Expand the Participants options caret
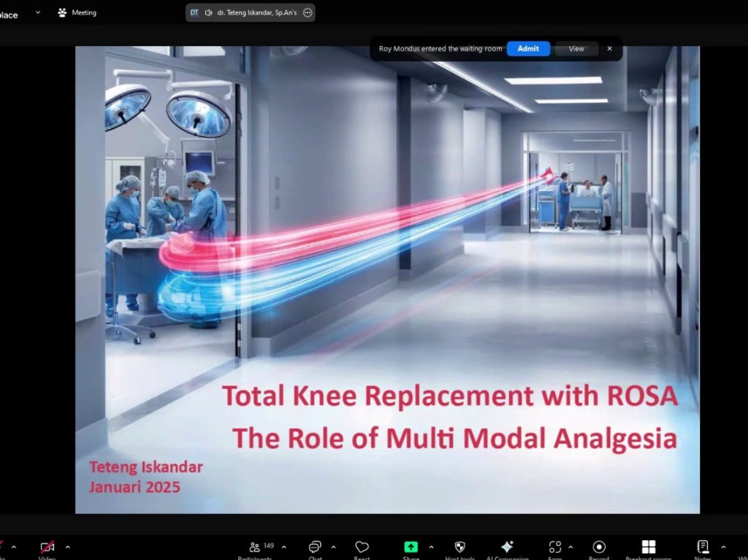The width and height of the screenshot is (748, 560). pyautogui.click(x=284, y=547)
